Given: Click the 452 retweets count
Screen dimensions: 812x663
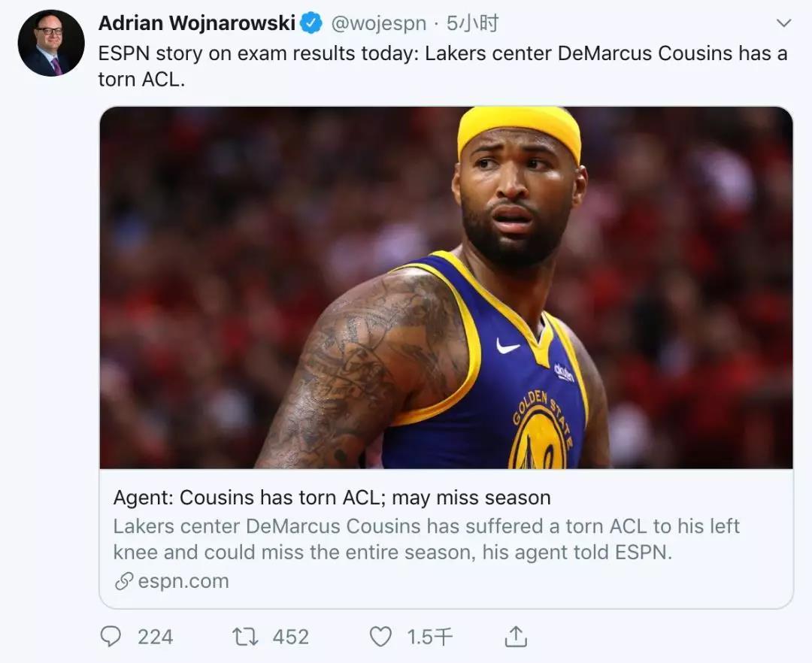Looking at the screenshot, I should (x=291, y=637).
